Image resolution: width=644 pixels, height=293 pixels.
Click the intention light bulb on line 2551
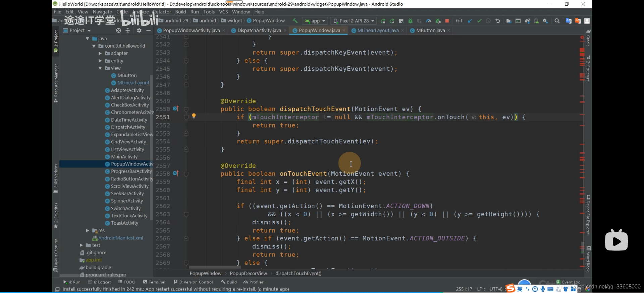click(194, 116)
